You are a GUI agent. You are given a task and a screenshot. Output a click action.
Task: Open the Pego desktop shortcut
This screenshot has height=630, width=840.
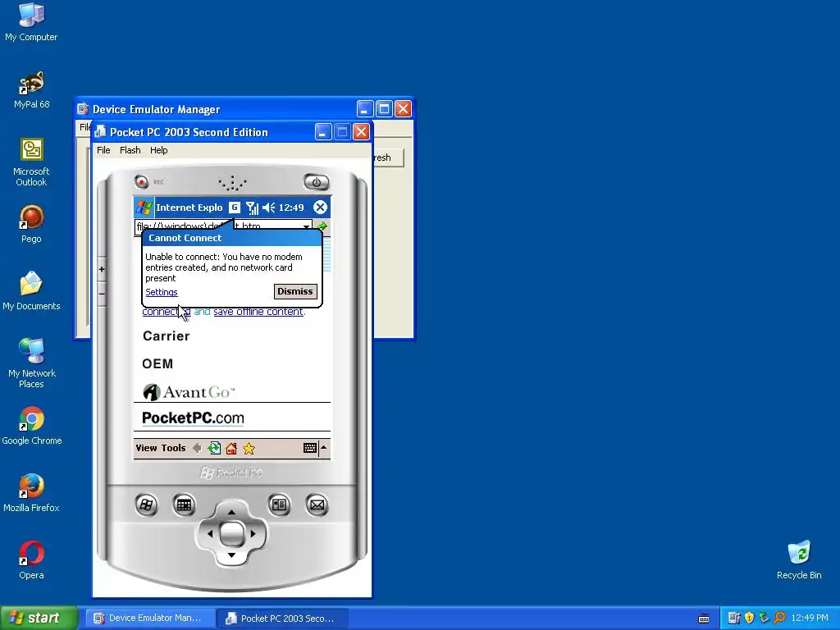pyautogui.click(x=31, y=225)
